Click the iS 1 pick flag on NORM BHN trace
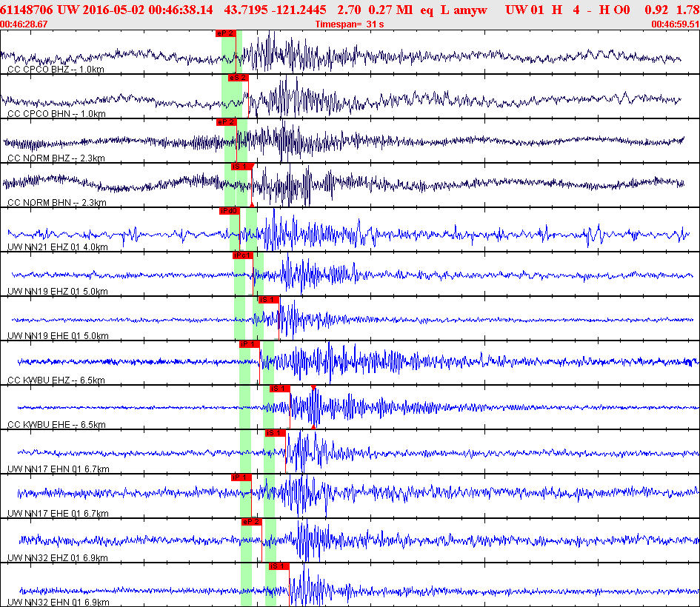Screen dimensions: 700x607 [x=241, y=167]
